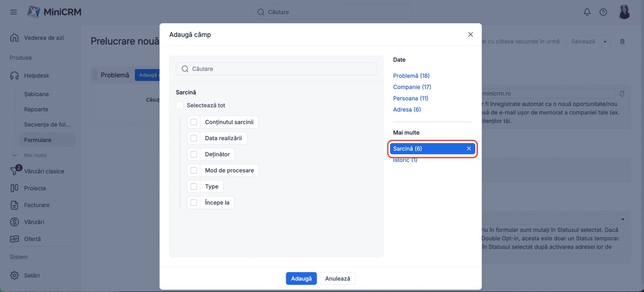
Task: Open the help question mark icon
Action: point(603,12)
